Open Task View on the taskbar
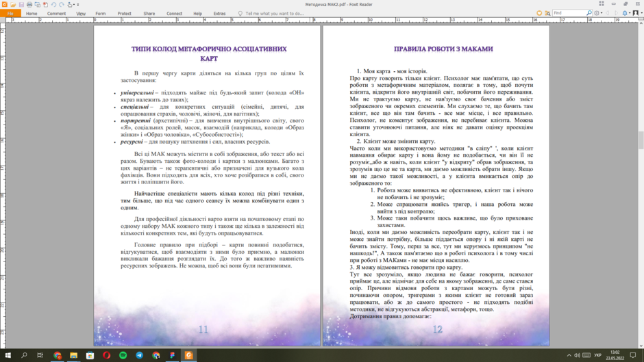644x362 pixels. 40,355
